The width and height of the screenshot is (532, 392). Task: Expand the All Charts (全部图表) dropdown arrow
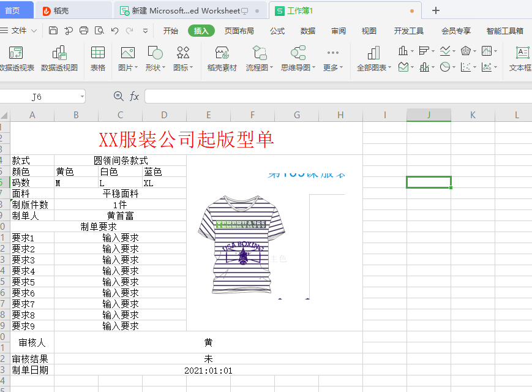[x=389, y=67]
